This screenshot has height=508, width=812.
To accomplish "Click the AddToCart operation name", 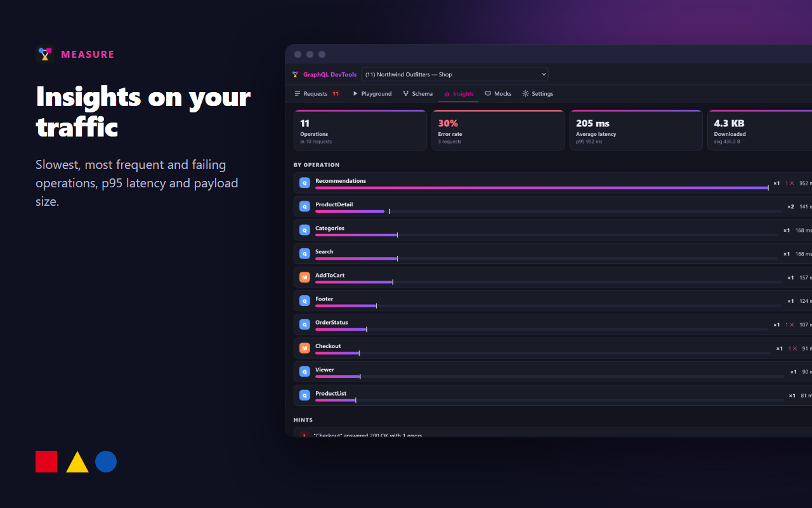I will point(330,275).
